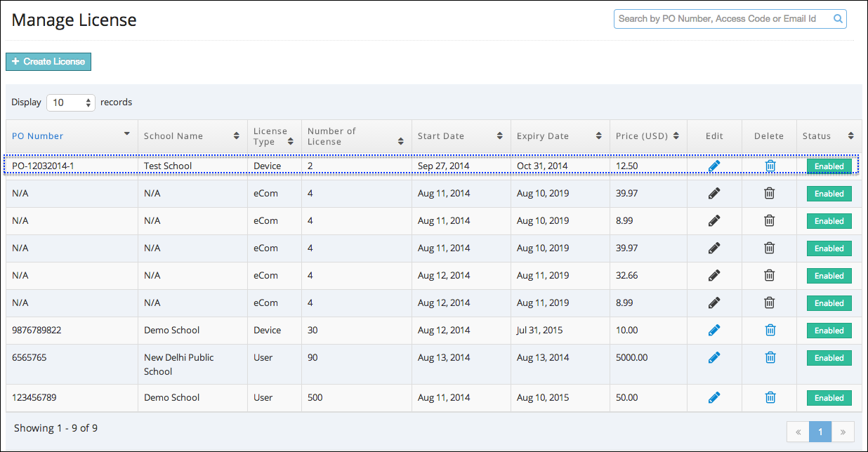Screen dimensions: 868x452
Task: Edit the eCom license priced 32.66
Action: tap(714, 275)
